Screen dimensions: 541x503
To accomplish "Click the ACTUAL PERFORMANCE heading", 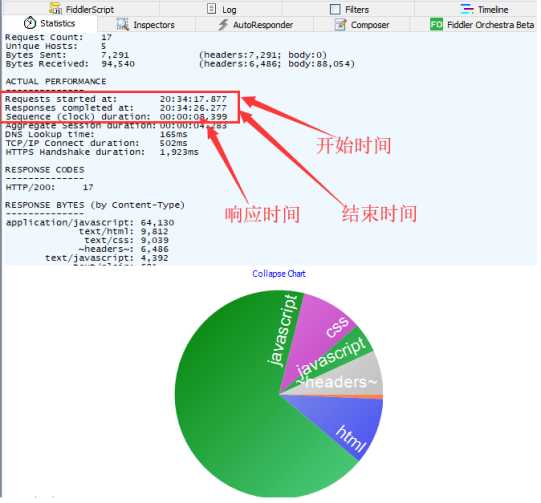I will click(56, 81).
